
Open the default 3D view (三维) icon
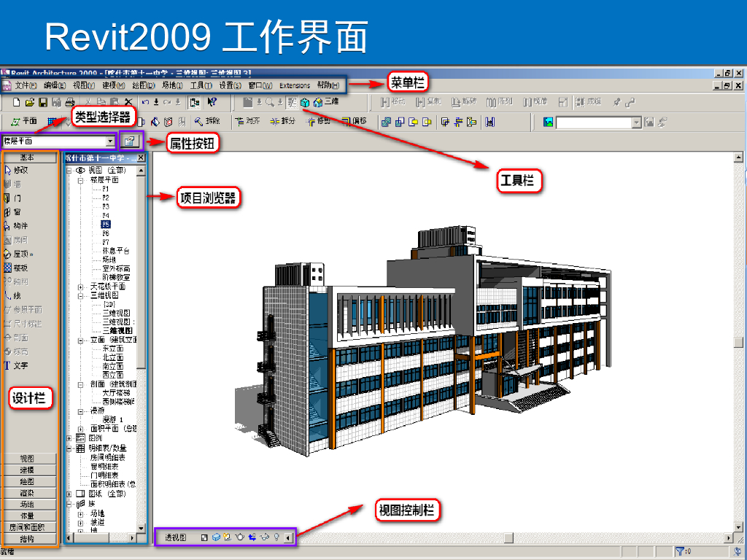coord(326,102)
